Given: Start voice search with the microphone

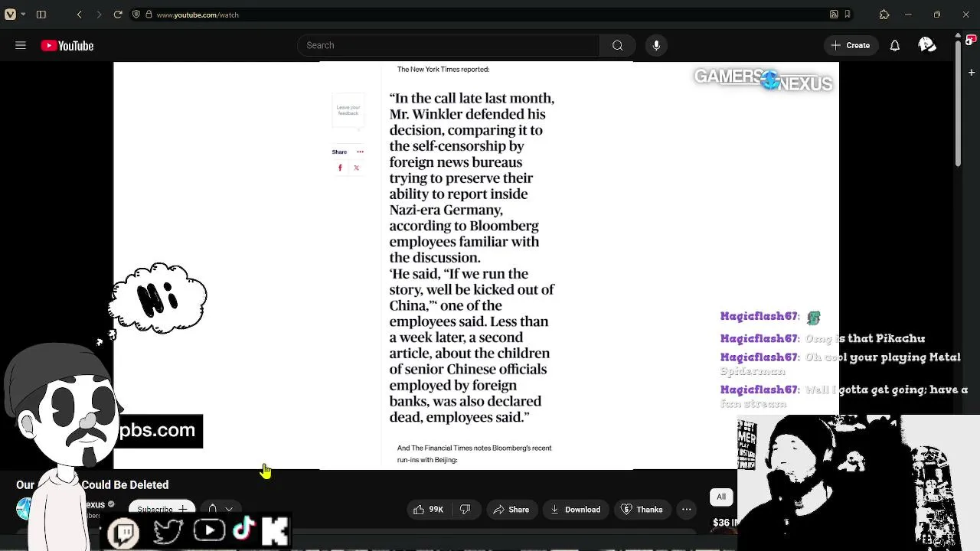Looking at the screenshot, I should (656, 45).
